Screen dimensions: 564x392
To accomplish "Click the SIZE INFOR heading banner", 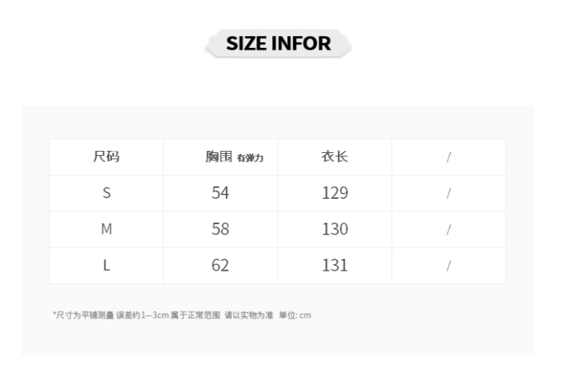I will tap(278, 44).
